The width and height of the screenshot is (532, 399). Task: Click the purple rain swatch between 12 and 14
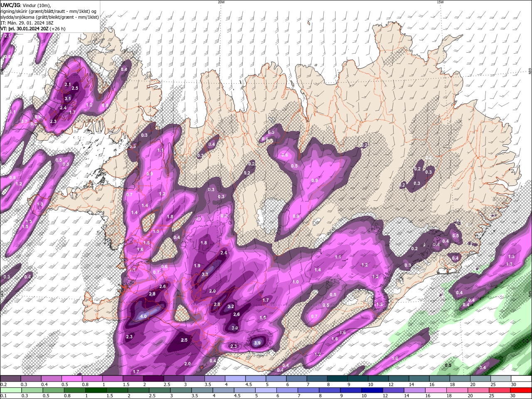[394, 390]
